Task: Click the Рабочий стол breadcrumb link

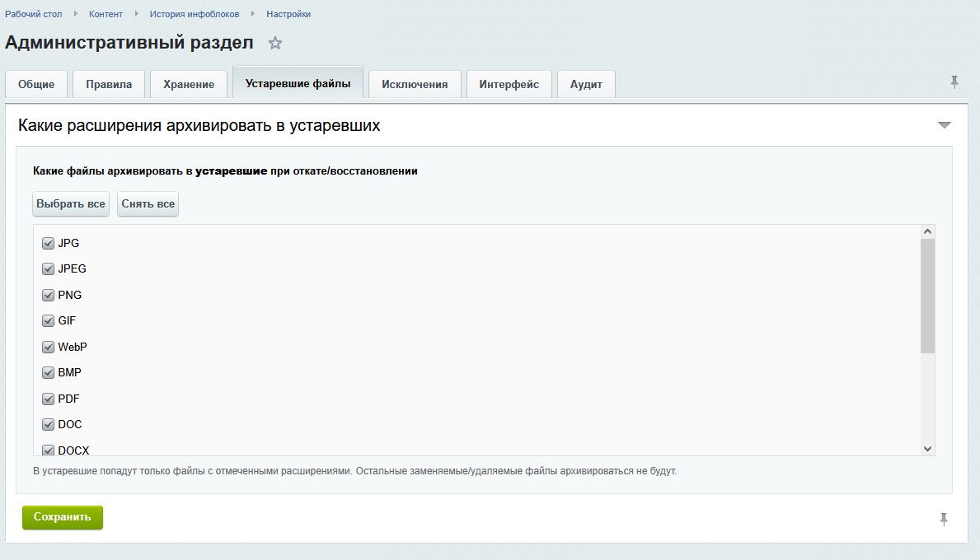Action: tap(34, 13)
